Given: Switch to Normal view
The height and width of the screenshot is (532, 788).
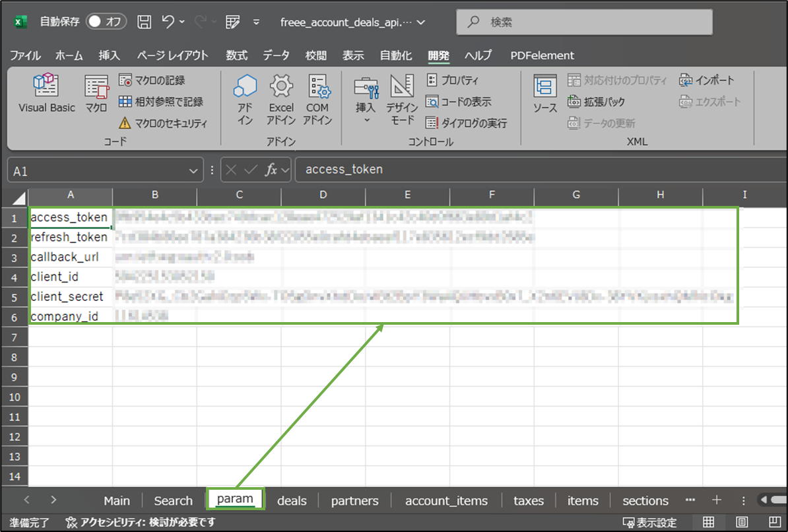Looking at the screenshot, I should click(709, 522).
